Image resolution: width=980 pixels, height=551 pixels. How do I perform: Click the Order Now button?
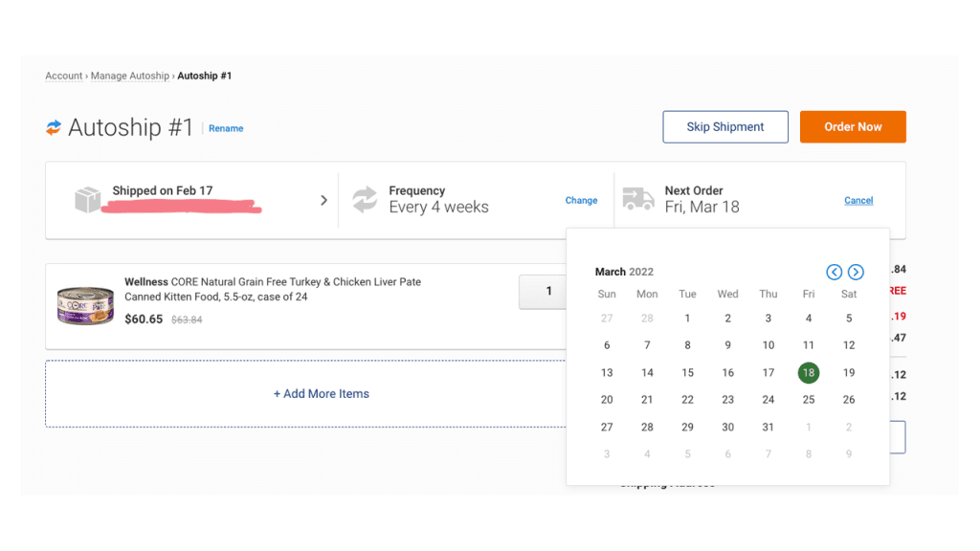pyautogui.click(x=853, y=127)
